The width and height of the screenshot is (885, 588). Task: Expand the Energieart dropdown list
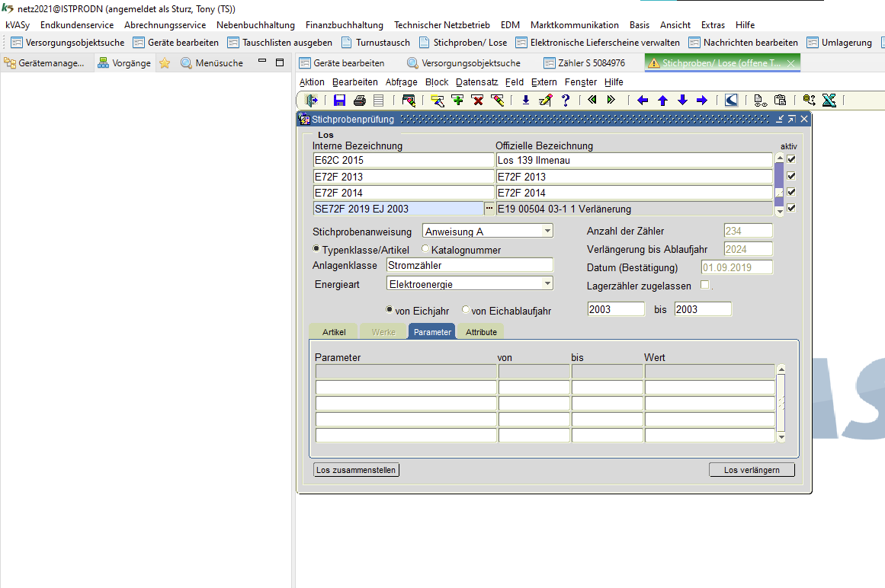547,284
